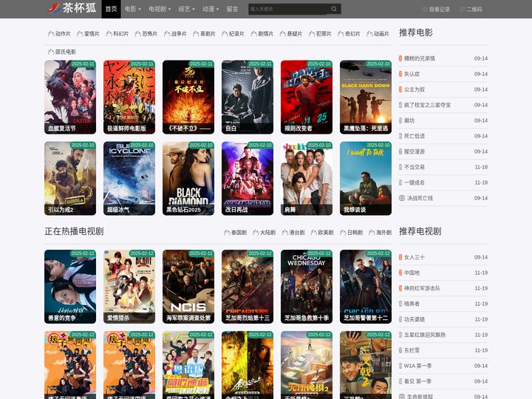Open the 超级冰气 Supercyclone poster
Screen dimensions: 532x399
(129, 179)
